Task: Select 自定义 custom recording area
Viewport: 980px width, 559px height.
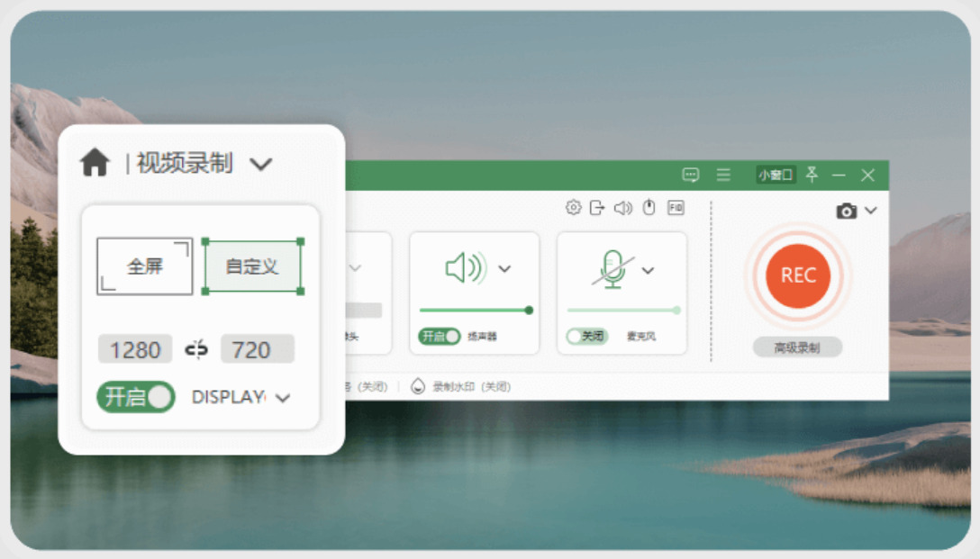Action: (252, 266)
